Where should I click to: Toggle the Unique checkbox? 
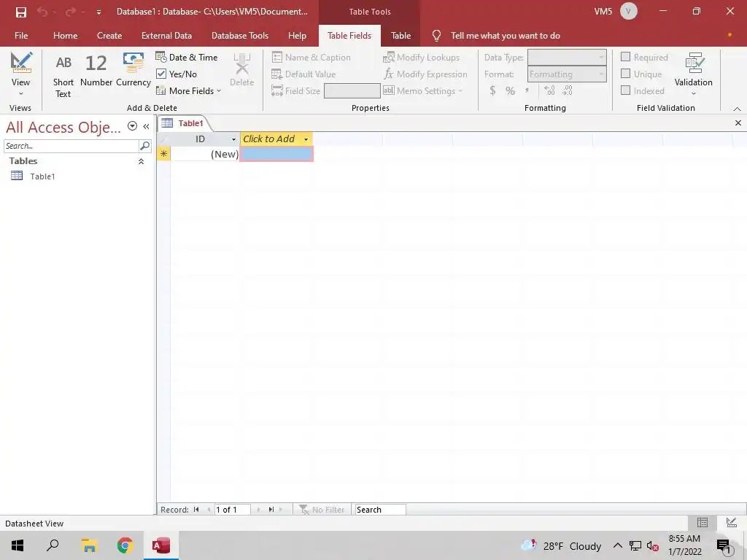625,74
